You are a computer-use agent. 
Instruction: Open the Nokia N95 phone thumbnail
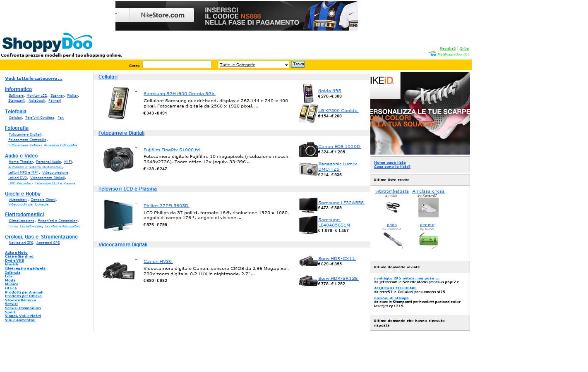(x=308, y=93)
